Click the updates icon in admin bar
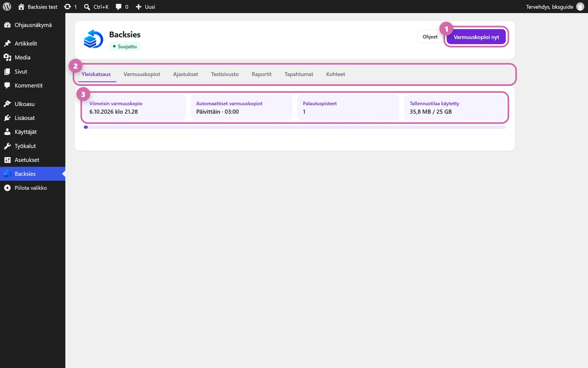Screen dimensions: 588x368 click(x=67, y=7)
